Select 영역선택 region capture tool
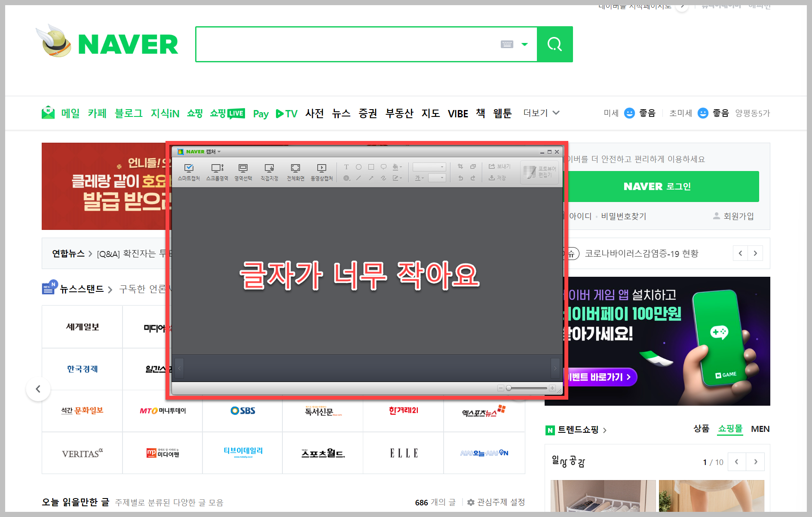 pos(243,172)
